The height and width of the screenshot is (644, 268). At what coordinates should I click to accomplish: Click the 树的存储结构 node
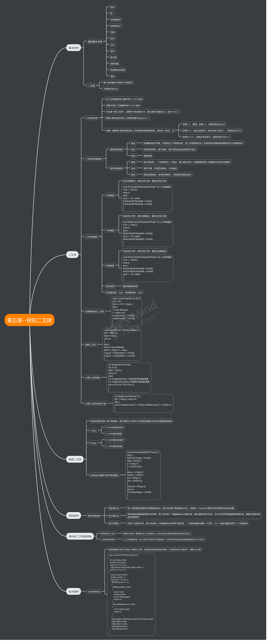(x=94, y=516)
